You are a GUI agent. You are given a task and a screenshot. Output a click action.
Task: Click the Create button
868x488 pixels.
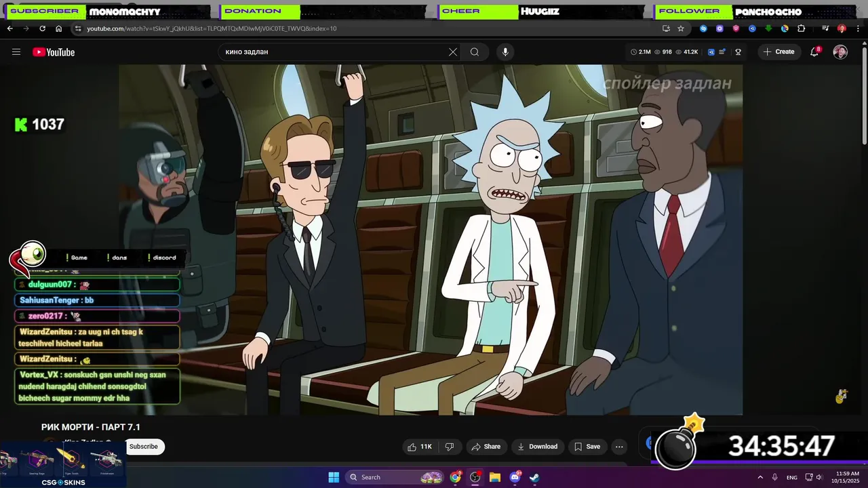(x=778, y=52)
